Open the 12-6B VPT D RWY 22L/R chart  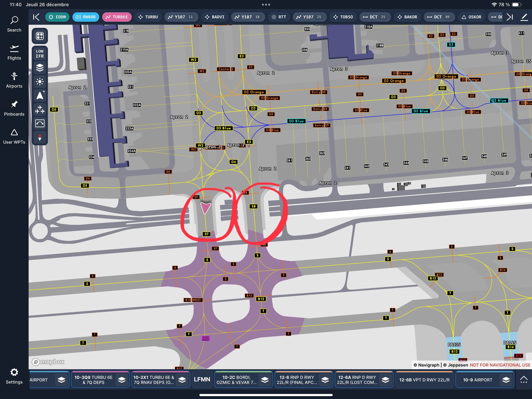tap(424, 380)
